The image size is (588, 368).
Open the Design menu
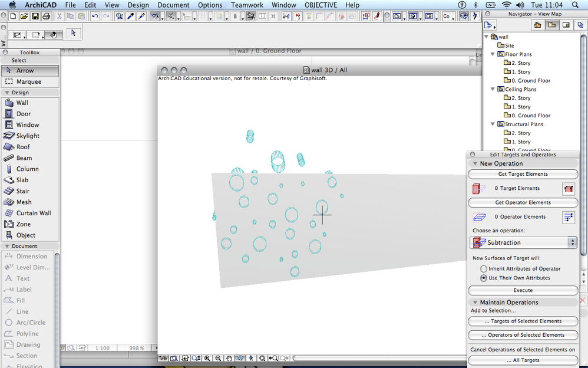coord(138,5)
